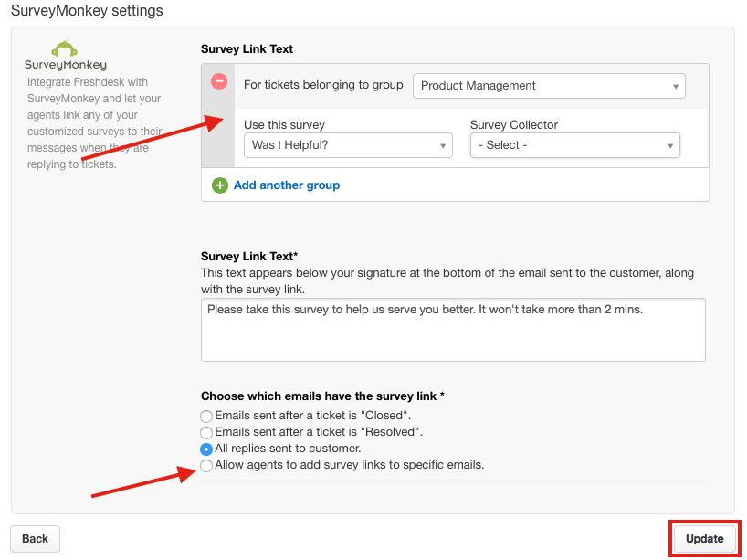Open the ticket group dropdown showing Product Management
Image resolution: width=747 pixels, height=560 pixels.
tap(549, 86)
